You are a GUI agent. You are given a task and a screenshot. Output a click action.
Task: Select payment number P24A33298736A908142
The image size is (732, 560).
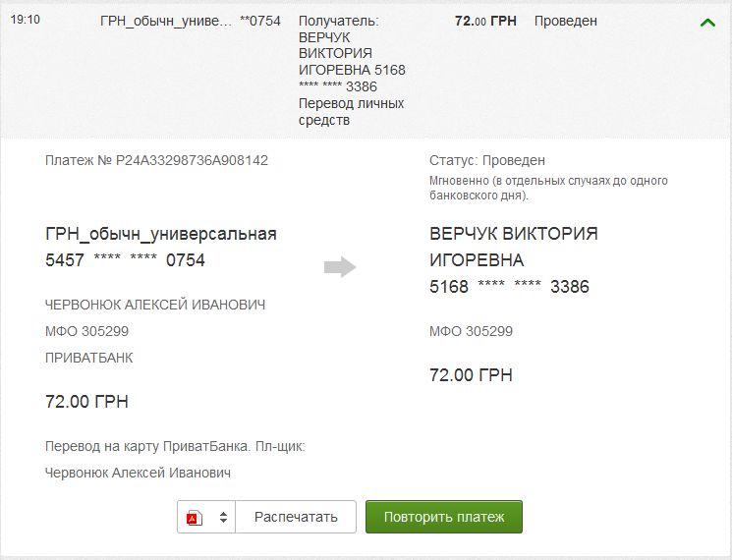(156, 160)
